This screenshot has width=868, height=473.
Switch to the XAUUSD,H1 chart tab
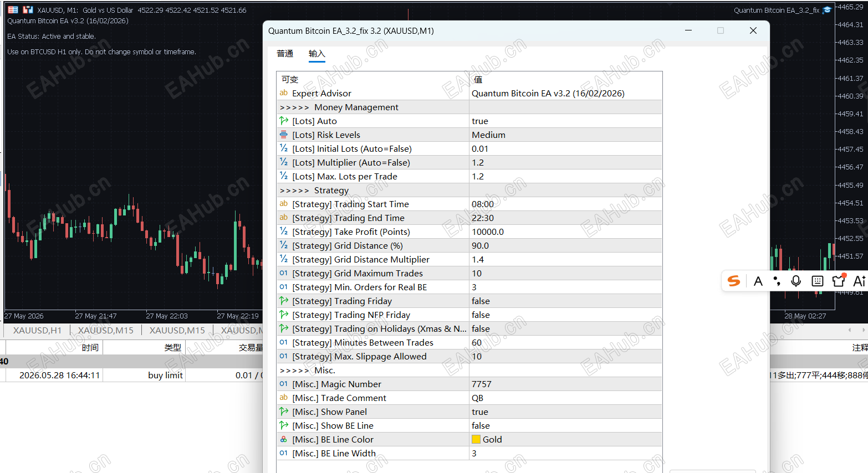tap(38, 330)
